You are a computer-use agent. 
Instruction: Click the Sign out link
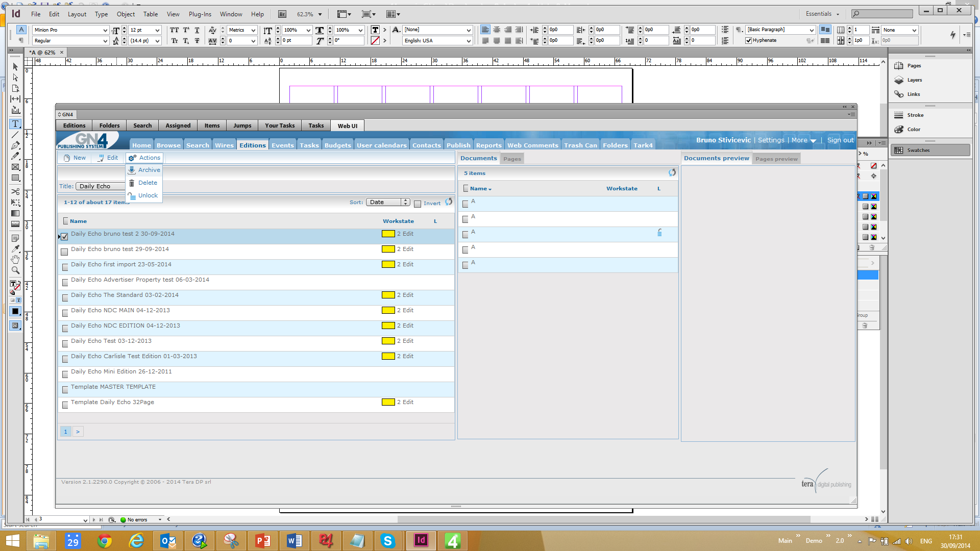[840, 140]
